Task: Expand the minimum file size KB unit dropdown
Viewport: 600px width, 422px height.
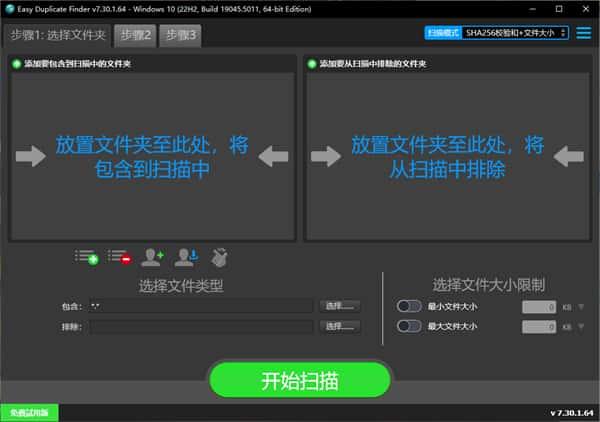Action: pyautogui.click(x=581, y=306)
